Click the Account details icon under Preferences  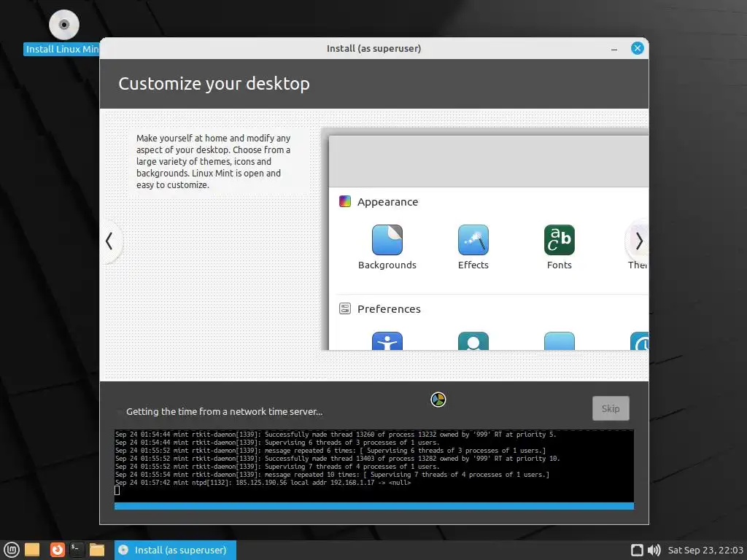click(x=473, y=341)
